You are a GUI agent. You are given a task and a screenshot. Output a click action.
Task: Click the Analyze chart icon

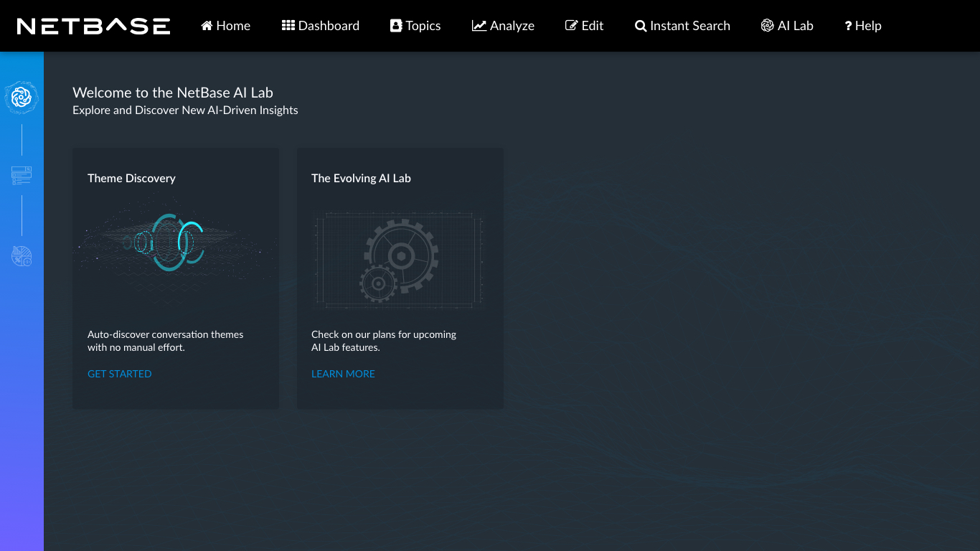[x=479, y=26]
